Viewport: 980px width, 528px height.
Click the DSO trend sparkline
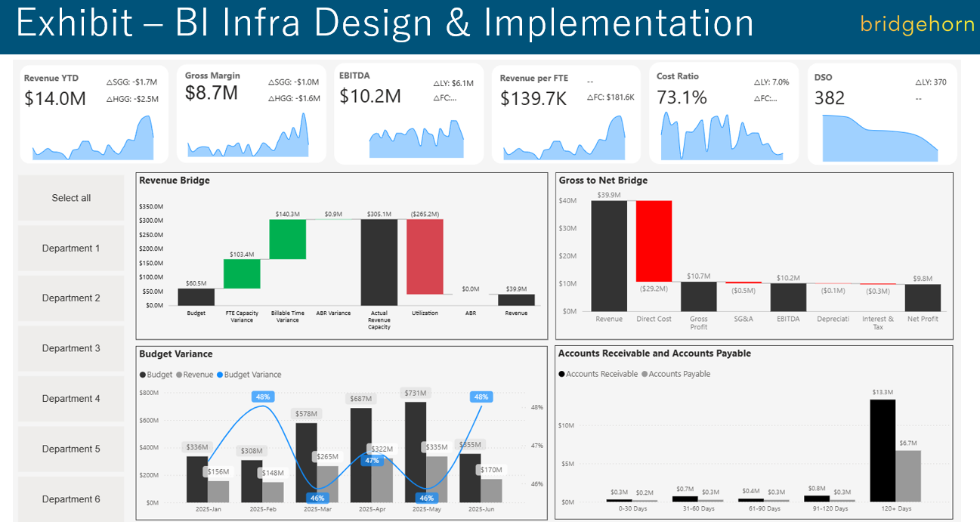880,137
